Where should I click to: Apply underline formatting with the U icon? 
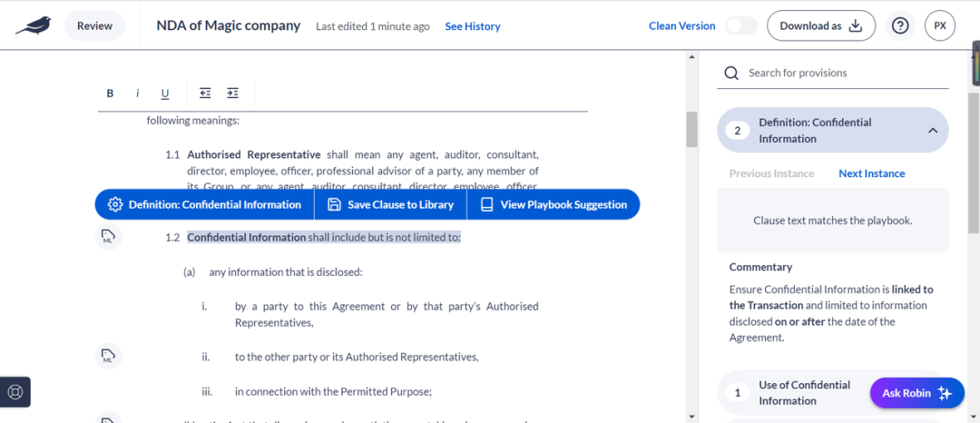tap(165, 93)
